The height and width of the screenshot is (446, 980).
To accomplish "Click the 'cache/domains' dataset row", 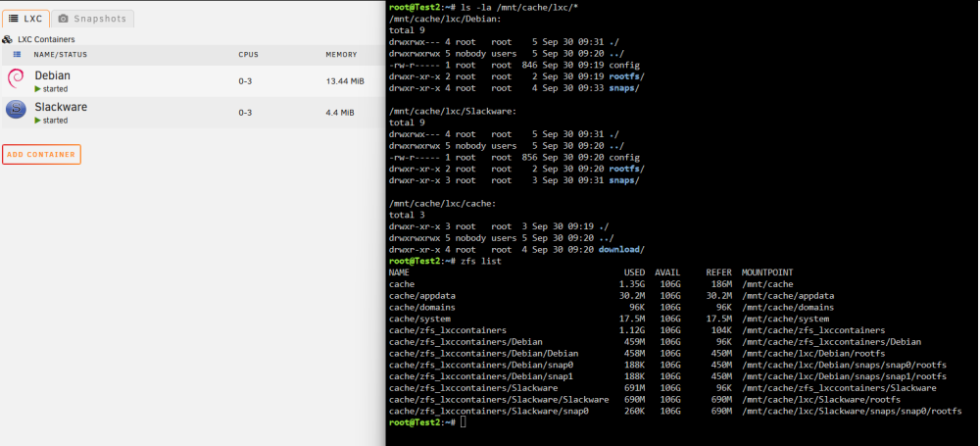I will (612, 307).
